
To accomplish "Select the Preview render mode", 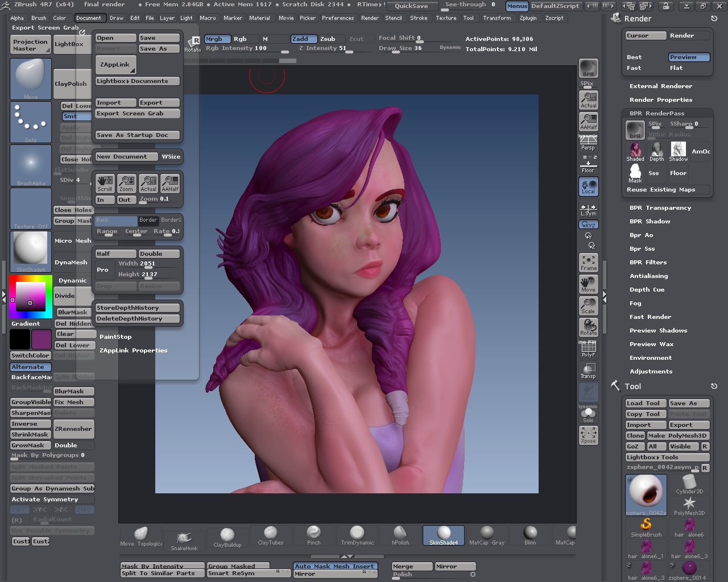I will [689, 57].
